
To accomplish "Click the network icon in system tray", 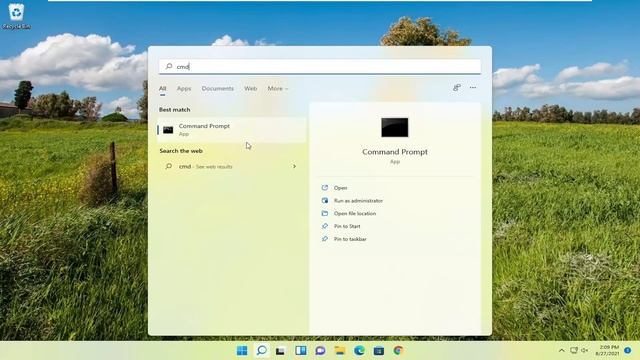I will click(574, 351).
